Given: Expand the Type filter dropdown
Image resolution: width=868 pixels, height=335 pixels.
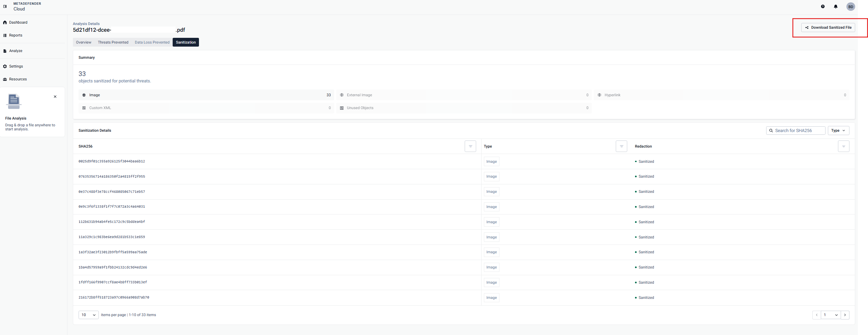Looking at the screenshot, I should [838, 130].
